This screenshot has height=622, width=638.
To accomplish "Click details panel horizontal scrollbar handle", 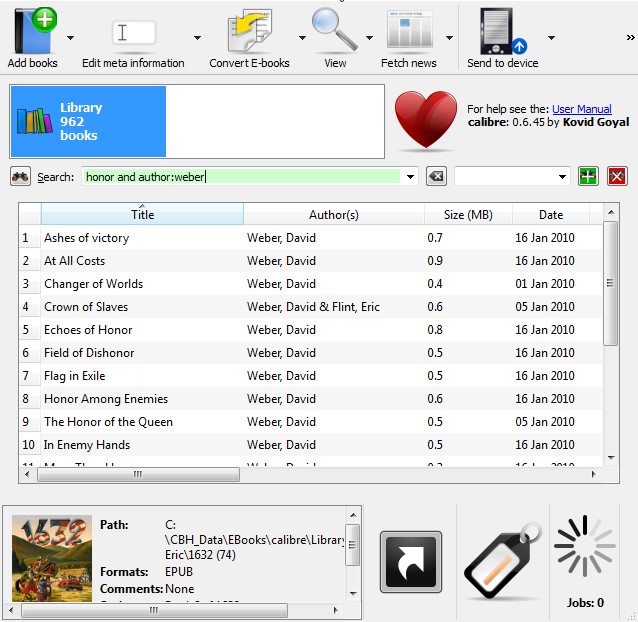I will (154, 610).
